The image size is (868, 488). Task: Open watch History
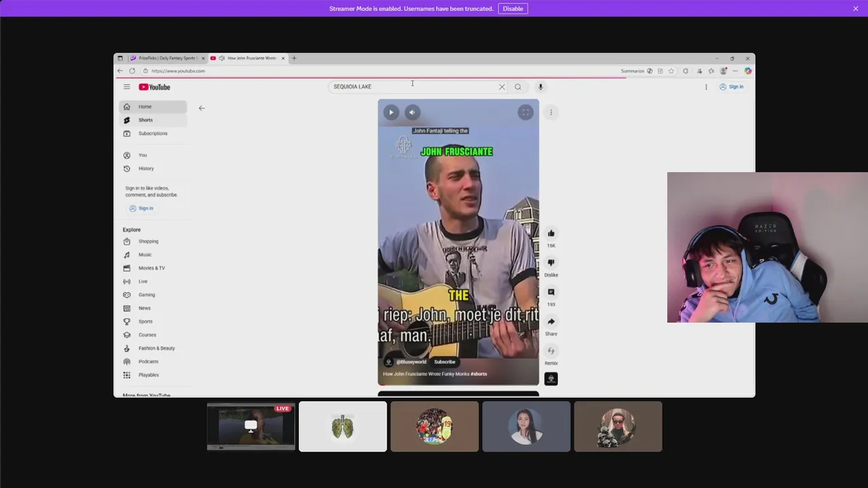(153, 169)
